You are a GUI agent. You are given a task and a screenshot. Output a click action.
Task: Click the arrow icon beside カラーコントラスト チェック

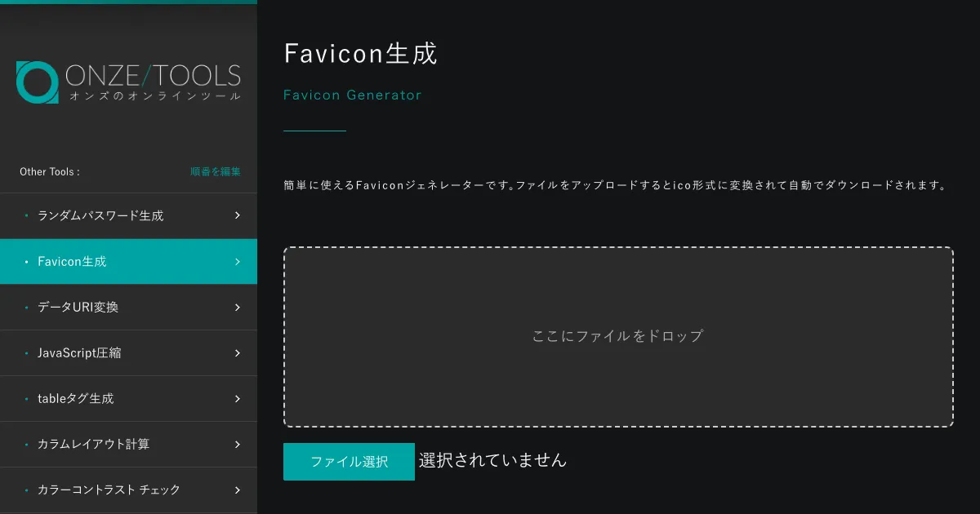[238, 490]
